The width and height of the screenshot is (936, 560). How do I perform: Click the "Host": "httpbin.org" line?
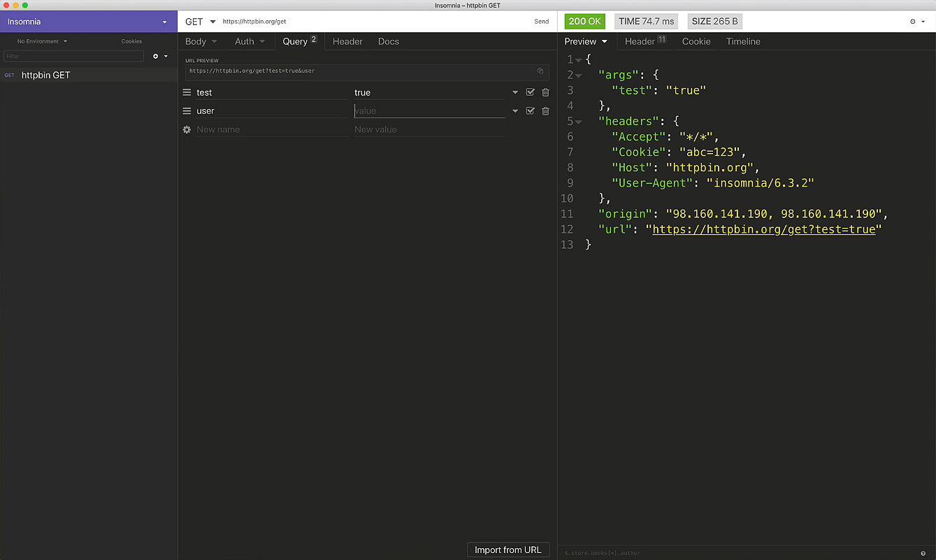[x=685, y=168]
